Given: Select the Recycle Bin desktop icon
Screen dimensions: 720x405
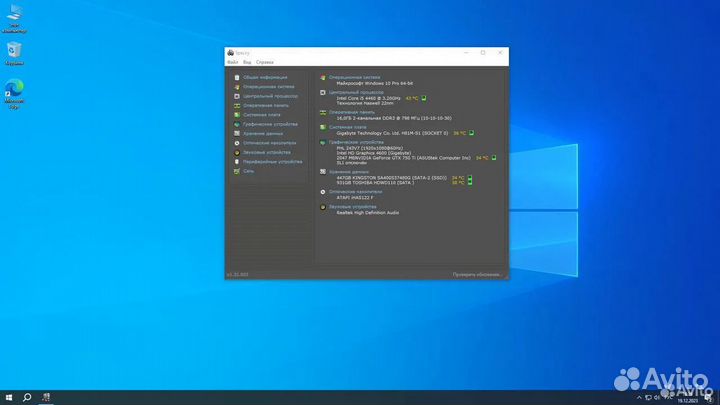Looking at the screenshot, I should 15,52.
